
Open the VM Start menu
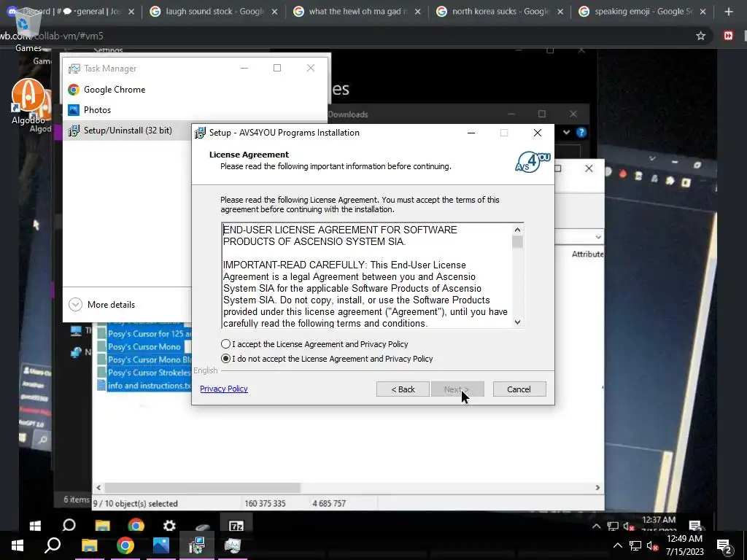18,545
